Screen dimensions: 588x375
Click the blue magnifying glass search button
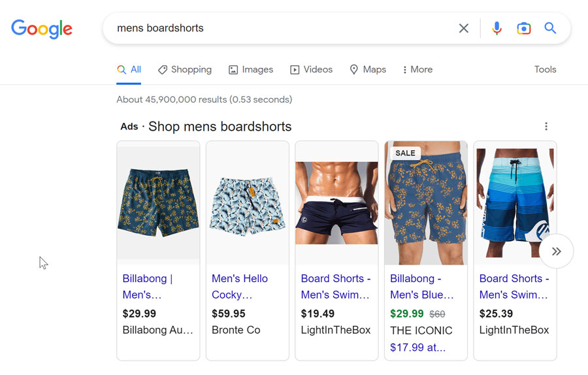pyautogui.click(x=550, y=28)
